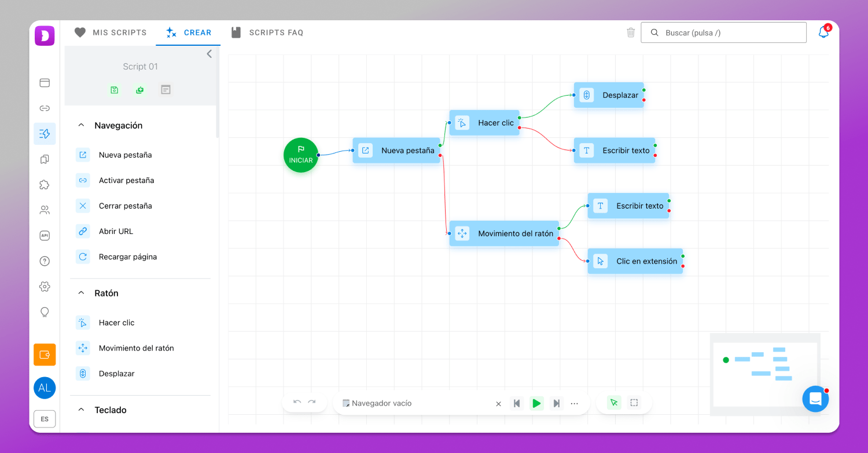Activate the pointer selection tool

point(614,403)
